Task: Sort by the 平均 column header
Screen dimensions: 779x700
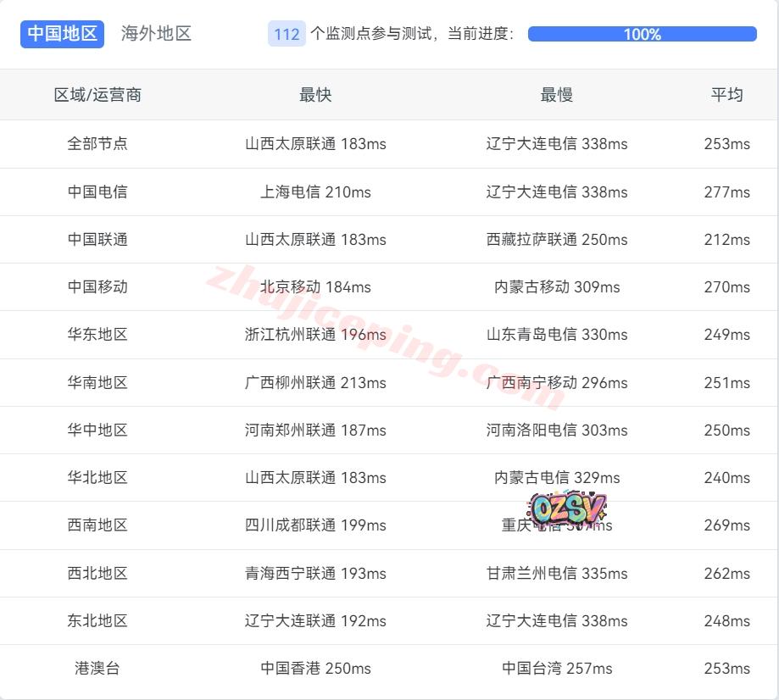Action: [x=726, y=95]
